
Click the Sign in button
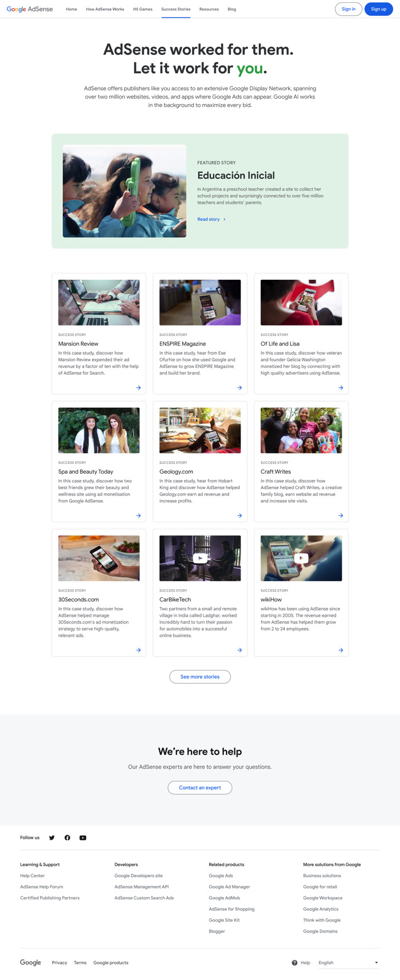click(x=349, y=9)
